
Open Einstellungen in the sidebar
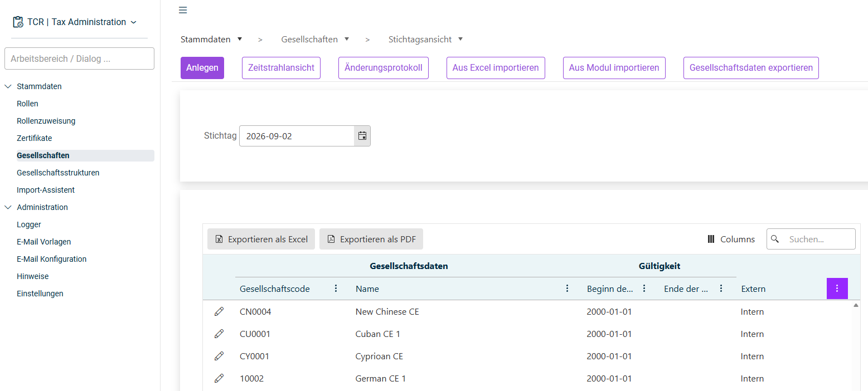pyautogui.click(x=40, y=294)
